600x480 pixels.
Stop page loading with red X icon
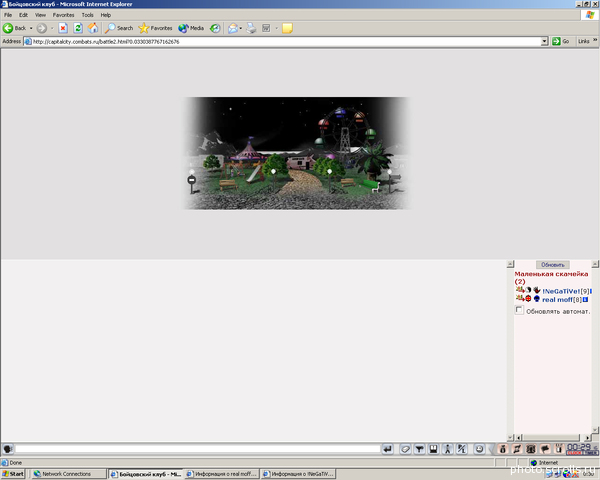coord(63,28)
